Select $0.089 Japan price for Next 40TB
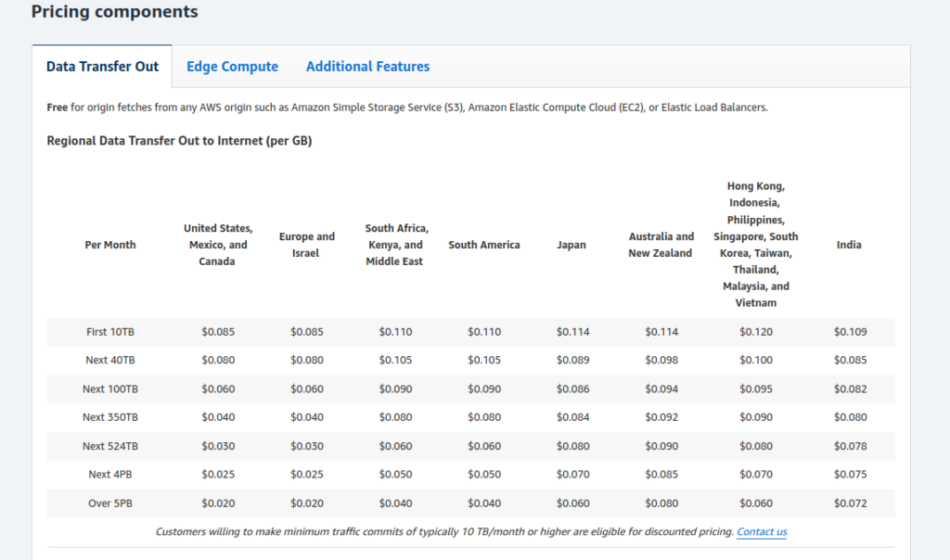 click(572, 360)
